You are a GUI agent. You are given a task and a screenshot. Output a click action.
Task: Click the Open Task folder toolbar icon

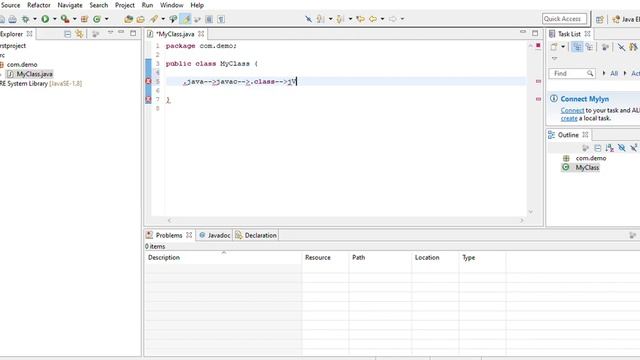coord(141,19)
